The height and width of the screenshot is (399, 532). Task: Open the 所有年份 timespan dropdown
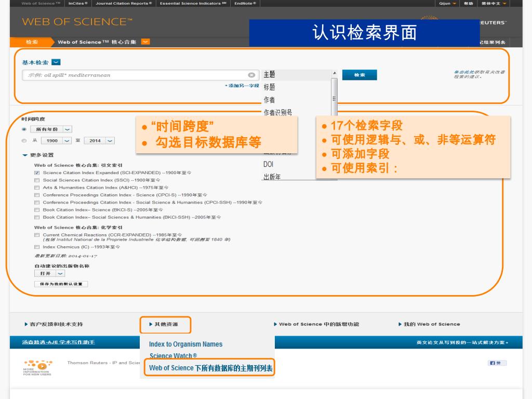[68, 129]
